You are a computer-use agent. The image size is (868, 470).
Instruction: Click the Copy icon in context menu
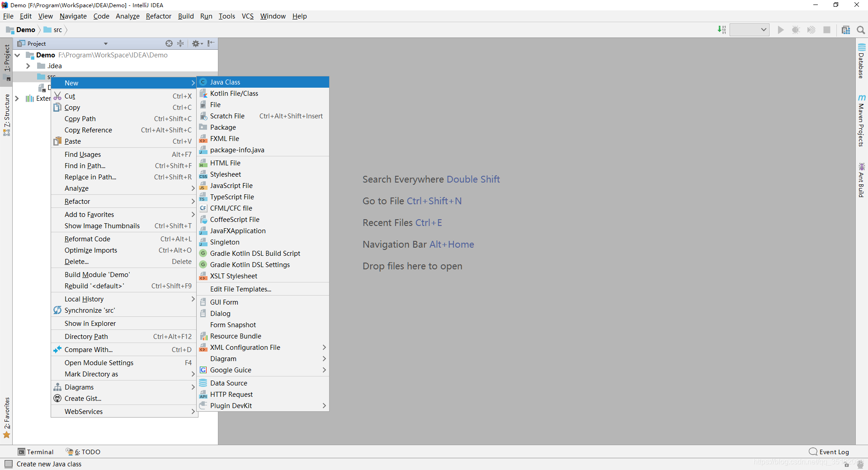57,108
